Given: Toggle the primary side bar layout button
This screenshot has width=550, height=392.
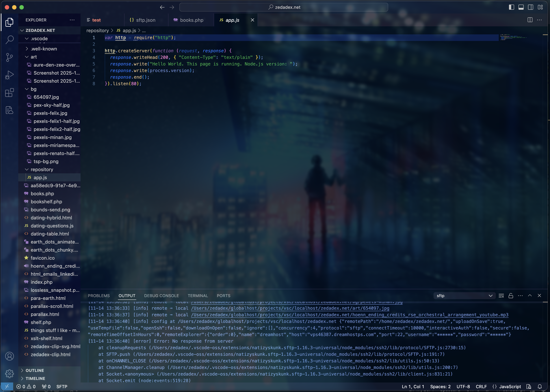Looking at the screenshot, I should (x=511, y=7).
